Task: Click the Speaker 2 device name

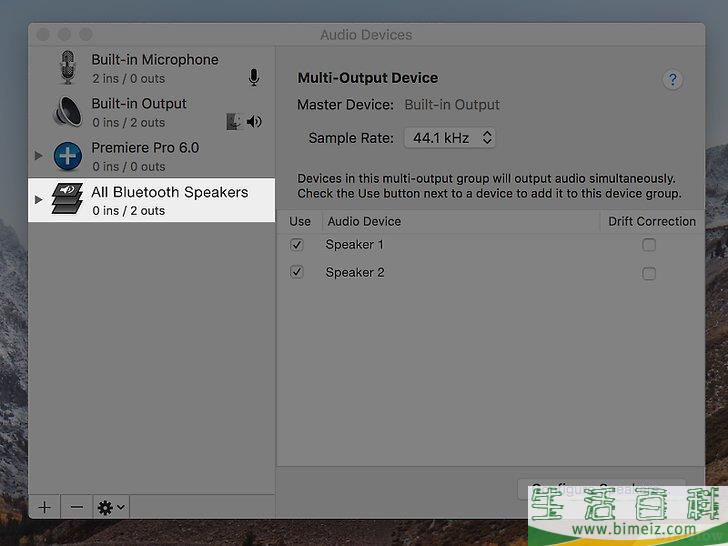Action: point(355,273)
